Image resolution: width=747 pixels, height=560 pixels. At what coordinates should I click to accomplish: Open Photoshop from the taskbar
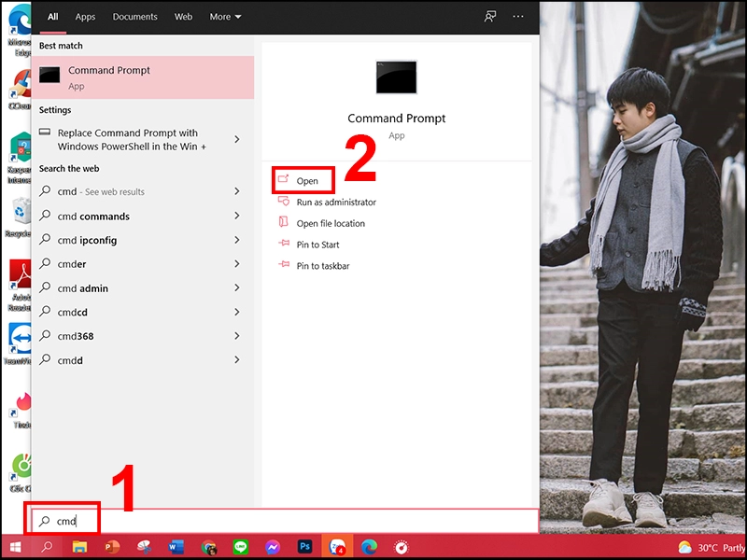305,546
